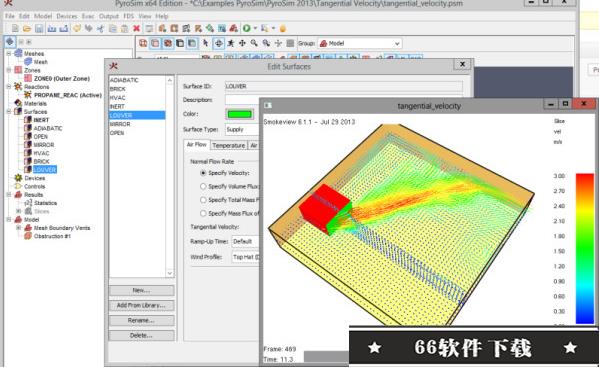This screenshot has width=599, height=367.
Task: Click the Rename button
Action: 141,320
